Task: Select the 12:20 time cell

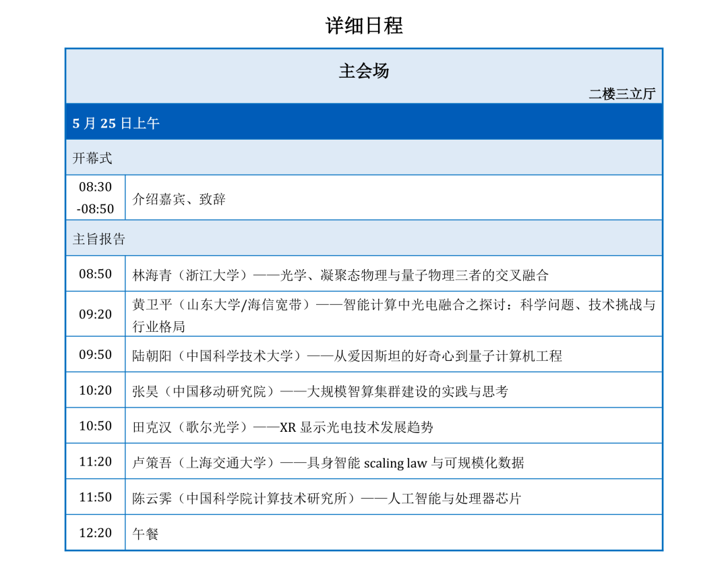Action: pyautogui.click(x=96, y=533)
